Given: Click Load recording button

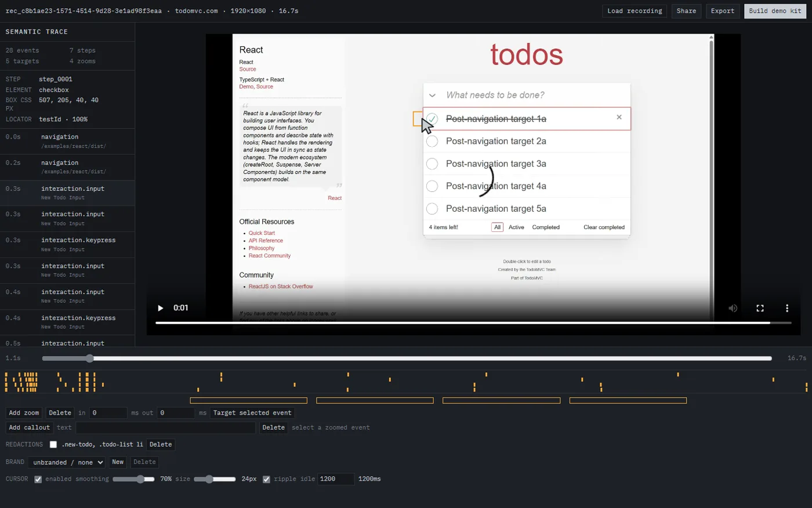Looking at the screenshot, I should 635,11.
